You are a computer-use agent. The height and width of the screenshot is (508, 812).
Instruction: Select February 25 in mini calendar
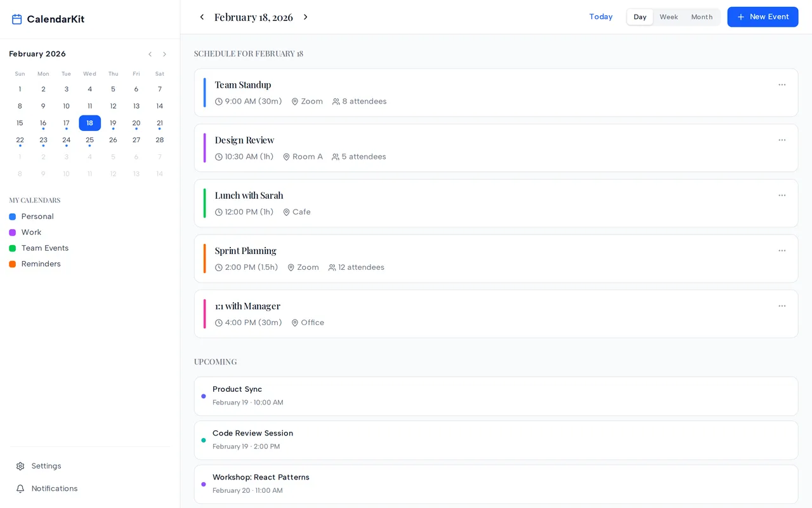coord(89,140)
